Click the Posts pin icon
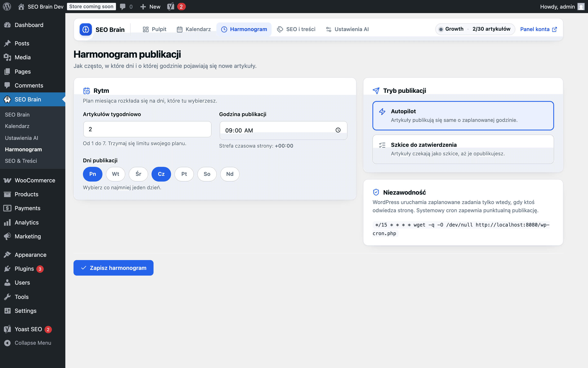This screenshot has height=368, width=588. click(x=7, y=43)
